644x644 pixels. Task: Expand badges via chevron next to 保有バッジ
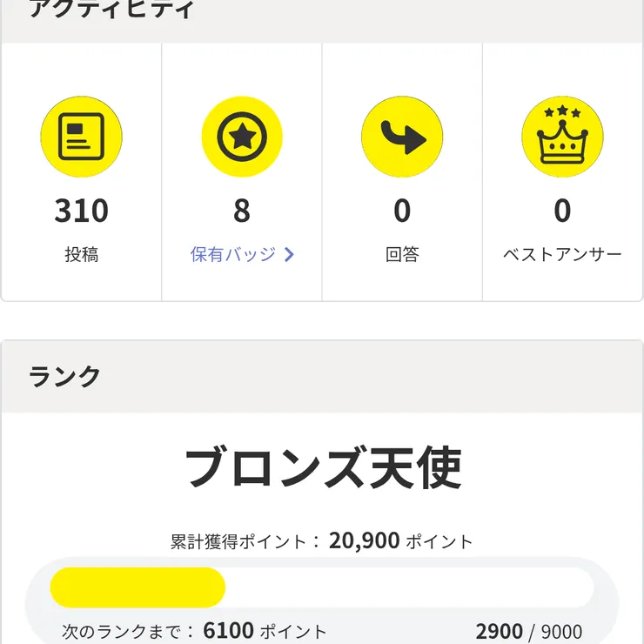pyautogui.click(x=290, y=255)
